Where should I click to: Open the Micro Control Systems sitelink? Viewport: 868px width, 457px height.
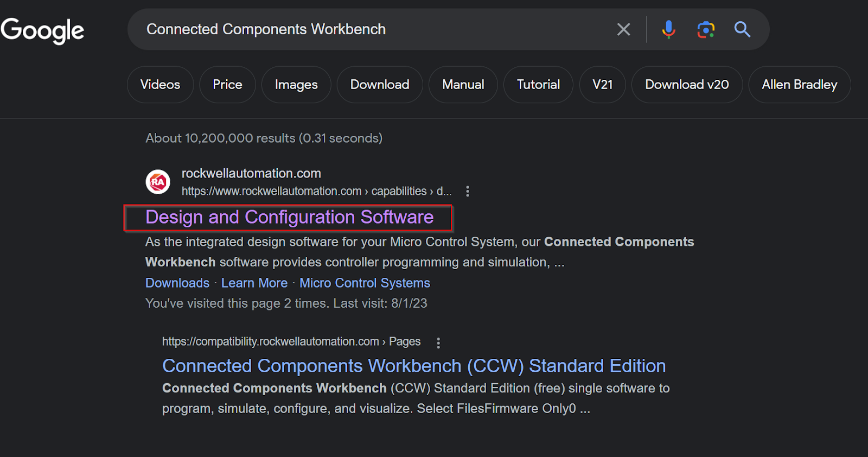click(365, 283)
